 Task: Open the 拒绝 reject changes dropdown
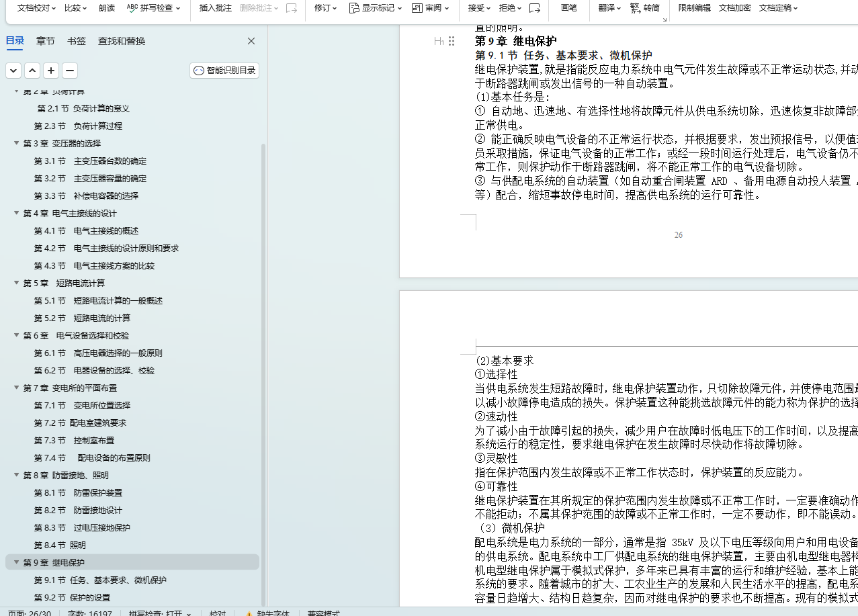pos(511,8)
